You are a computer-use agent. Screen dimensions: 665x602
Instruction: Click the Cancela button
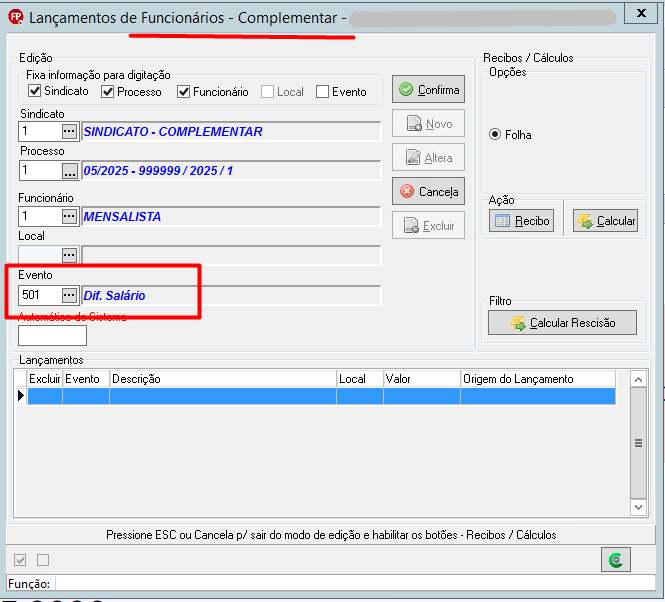click(x=428, y=191)
